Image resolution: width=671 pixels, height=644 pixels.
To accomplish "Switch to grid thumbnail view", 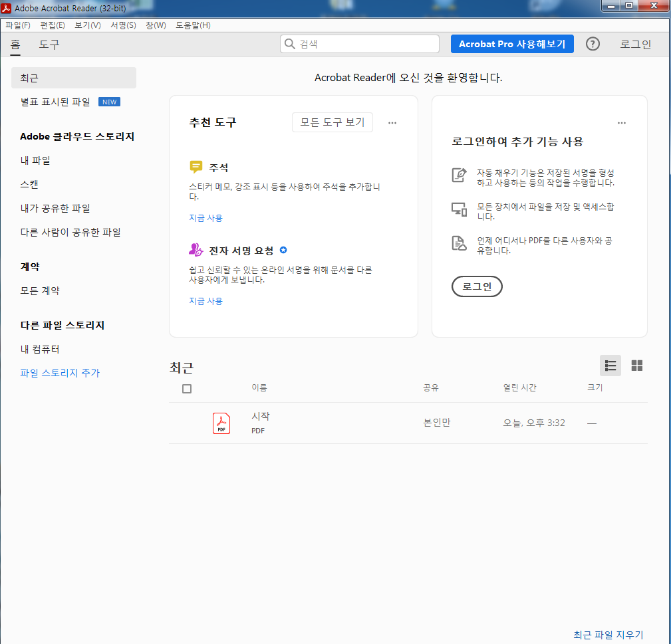I will tap(636, 365).
